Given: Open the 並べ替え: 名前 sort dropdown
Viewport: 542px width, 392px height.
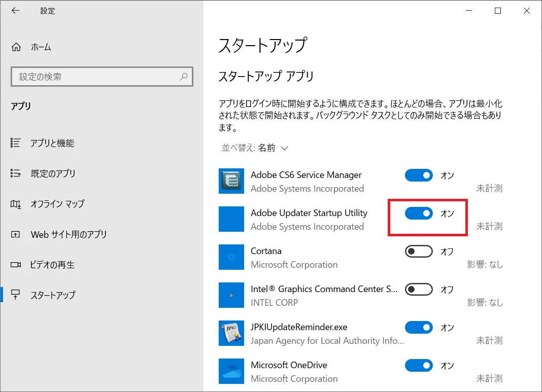Looking at the screenshot, I should pos(255,148).
